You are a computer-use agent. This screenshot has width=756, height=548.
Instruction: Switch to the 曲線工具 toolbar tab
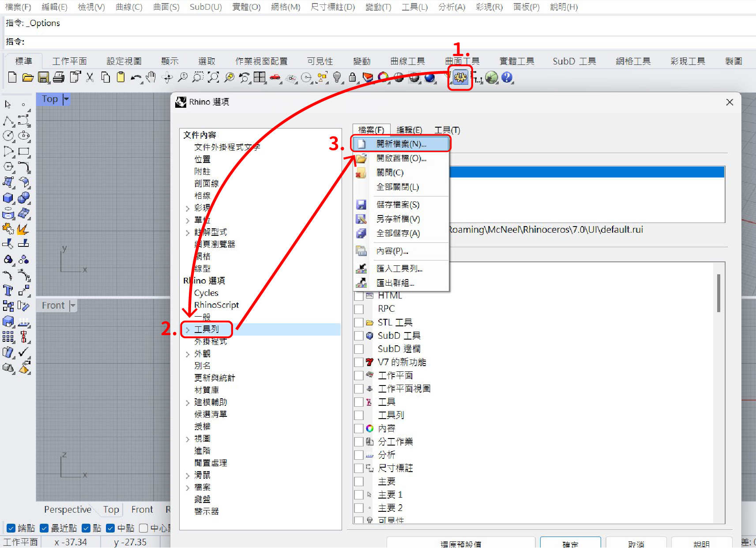(407, 61)
